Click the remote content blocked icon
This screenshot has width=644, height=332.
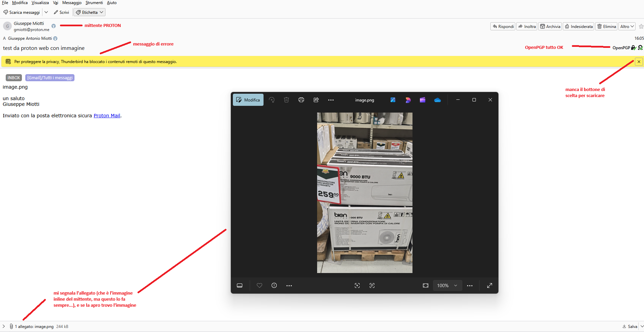pyautogui.click(x=8, y=62)
